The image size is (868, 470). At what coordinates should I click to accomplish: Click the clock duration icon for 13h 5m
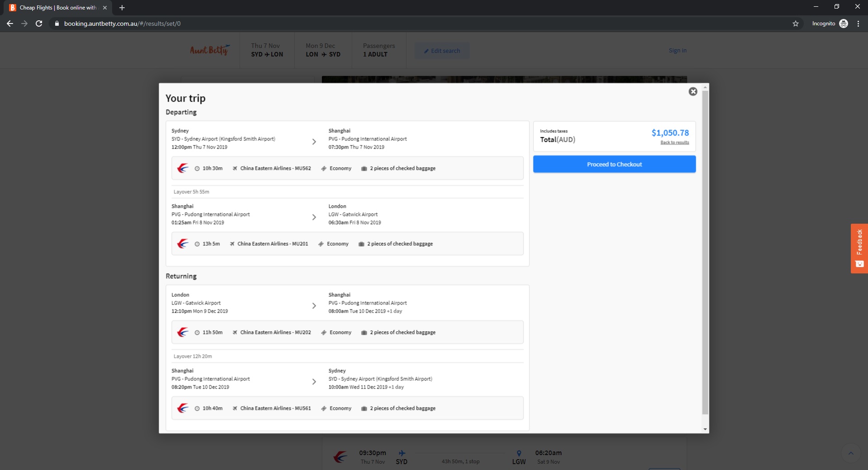(197, 244)
